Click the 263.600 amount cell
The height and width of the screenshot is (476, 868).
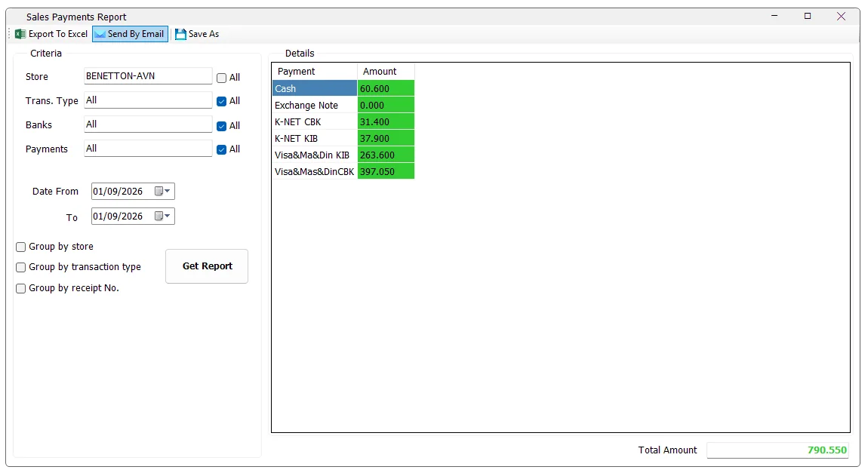tap(386, 155)
